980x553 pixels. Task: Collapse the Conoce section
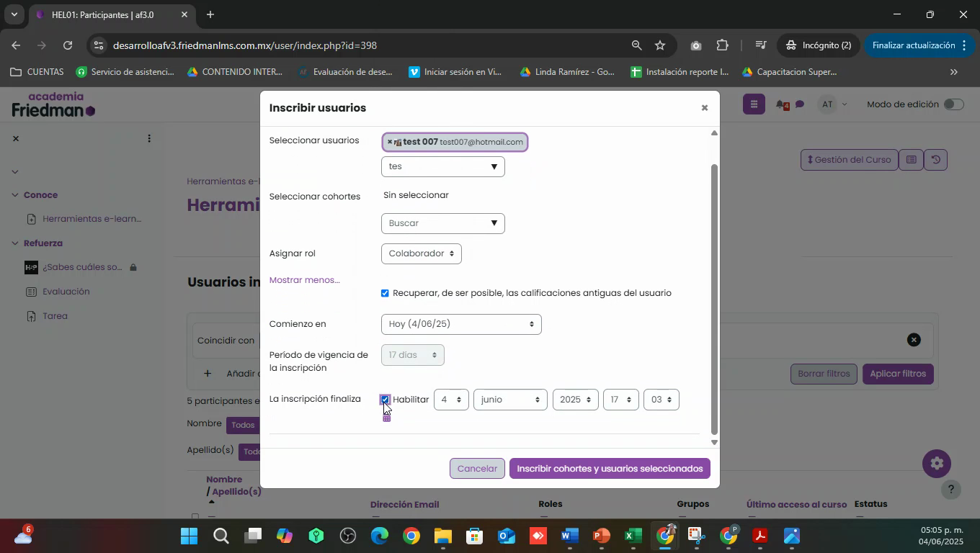tap(14, 195)
